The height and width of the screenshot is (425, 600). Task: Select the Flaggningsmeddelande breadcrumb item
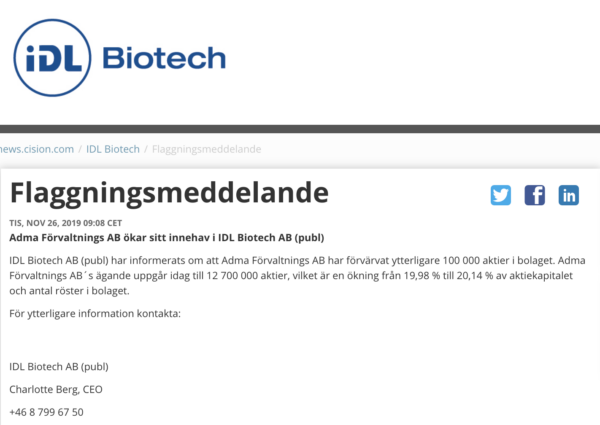pyautogui.click(x=207, y=149)
